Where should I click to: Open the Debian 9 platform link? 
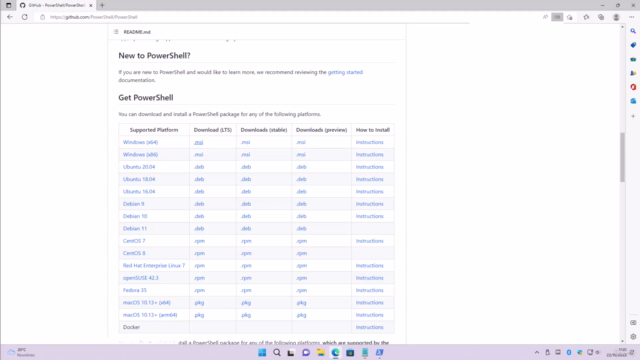[133, 204]
